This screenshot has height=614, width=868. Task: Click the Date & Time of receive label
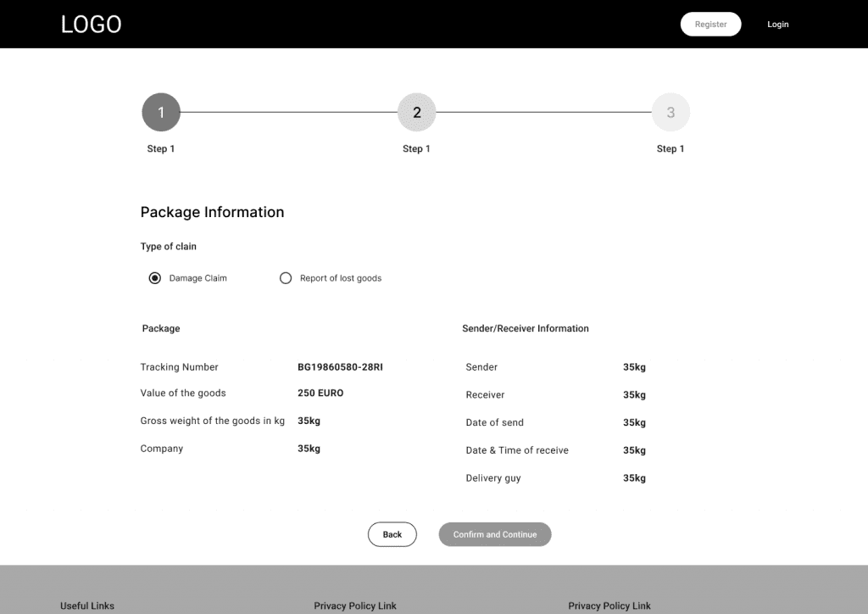point(517,450)
